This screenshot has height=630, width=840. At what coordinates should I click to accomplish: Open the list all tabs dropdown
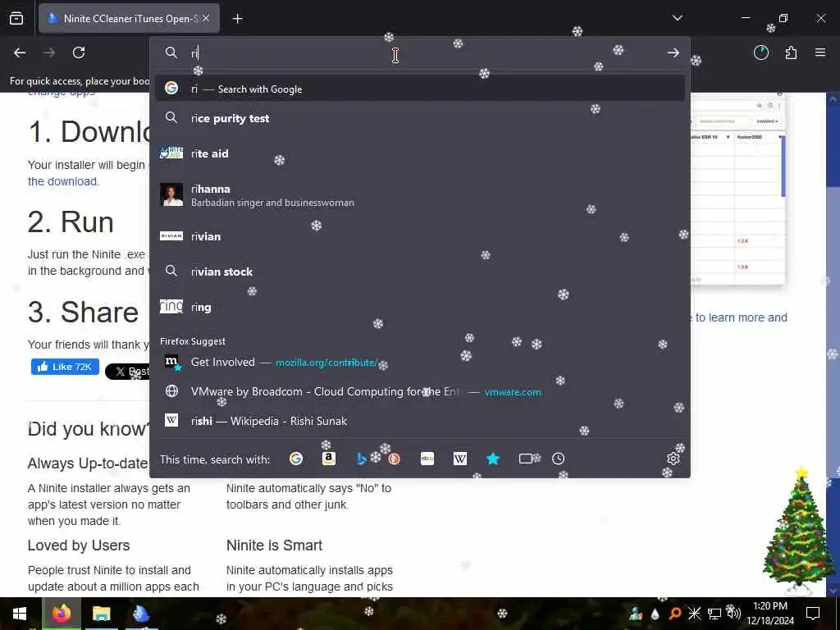(x=678, y=18)
